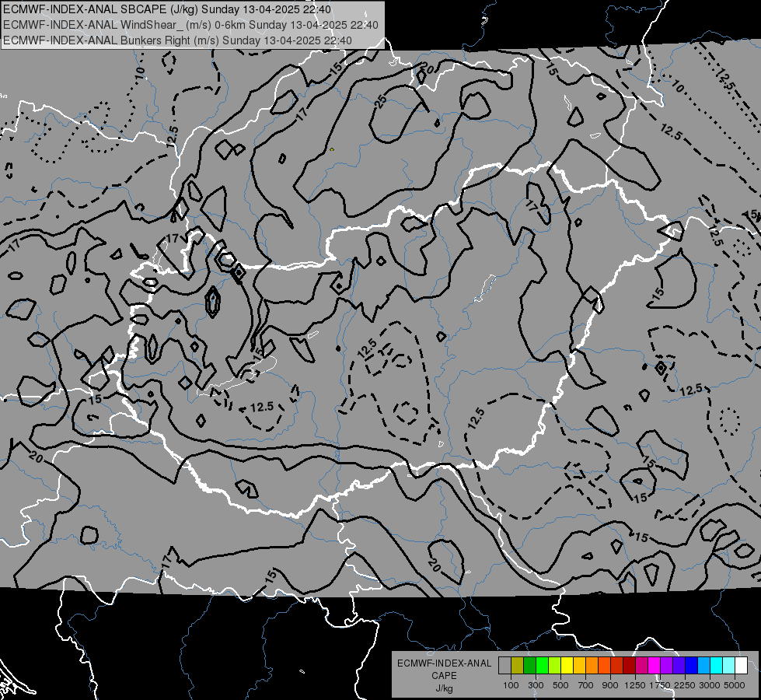The image size is (761, 700).
Task: Click the Bunkers Right title line
Action: click(x=178, y=40)
